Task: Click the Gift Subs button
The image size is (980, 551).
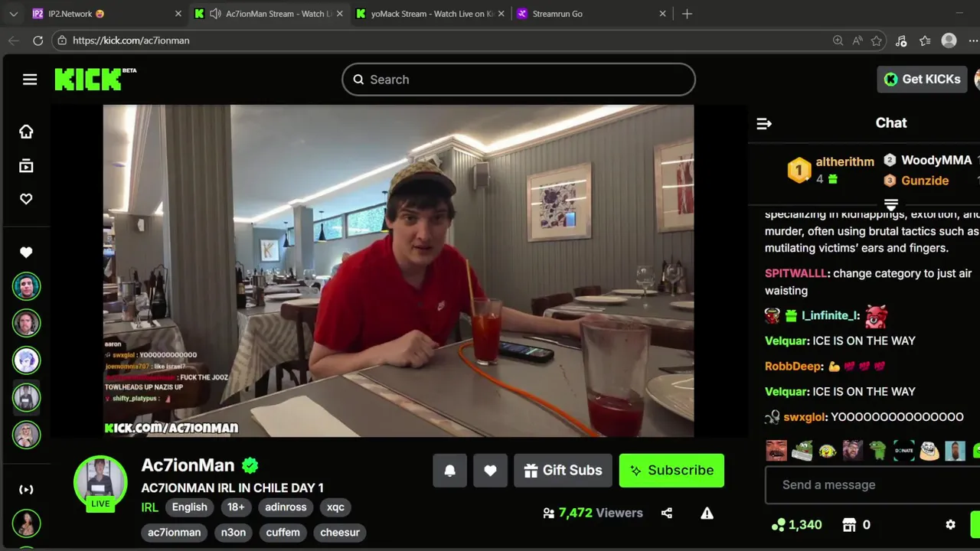Action: click(x=563, y=471)
